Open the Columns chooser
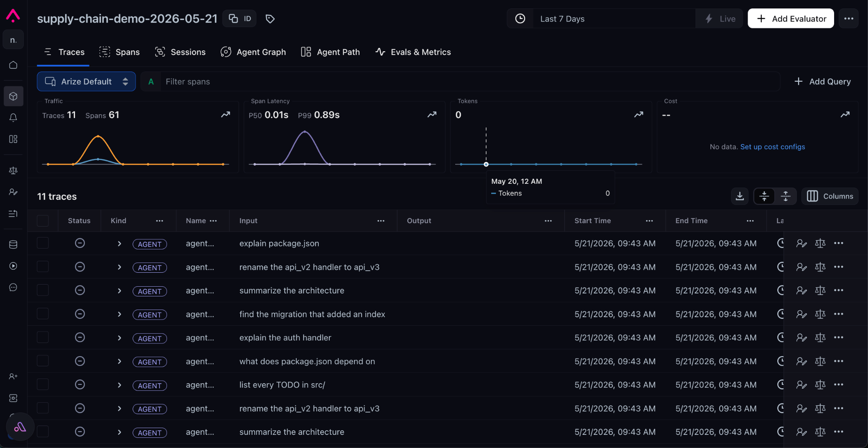The width and height of the screenshot is (868, 448). (830, 196)
